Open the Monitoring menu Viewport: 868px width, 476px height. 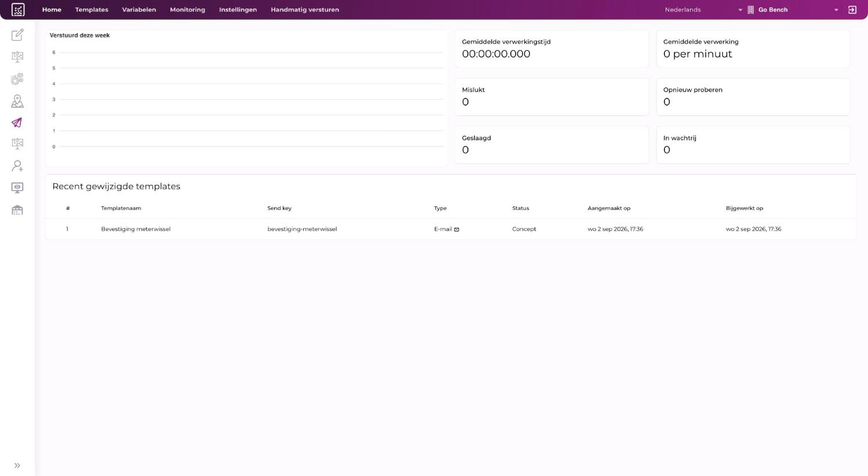[187, 10]
